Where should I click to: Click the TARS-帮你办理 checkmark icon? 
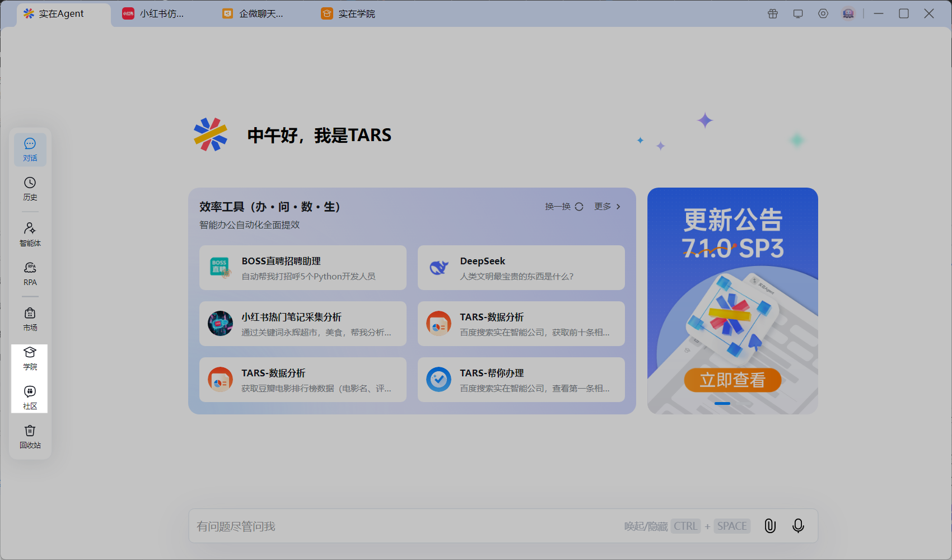(x=438, y=380)
